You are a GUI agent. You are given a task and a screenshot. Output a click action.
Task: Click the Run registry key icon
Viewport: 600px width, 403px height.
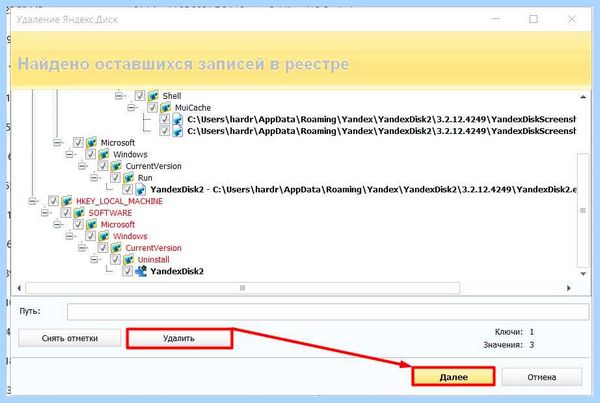(x=128, y=178)
